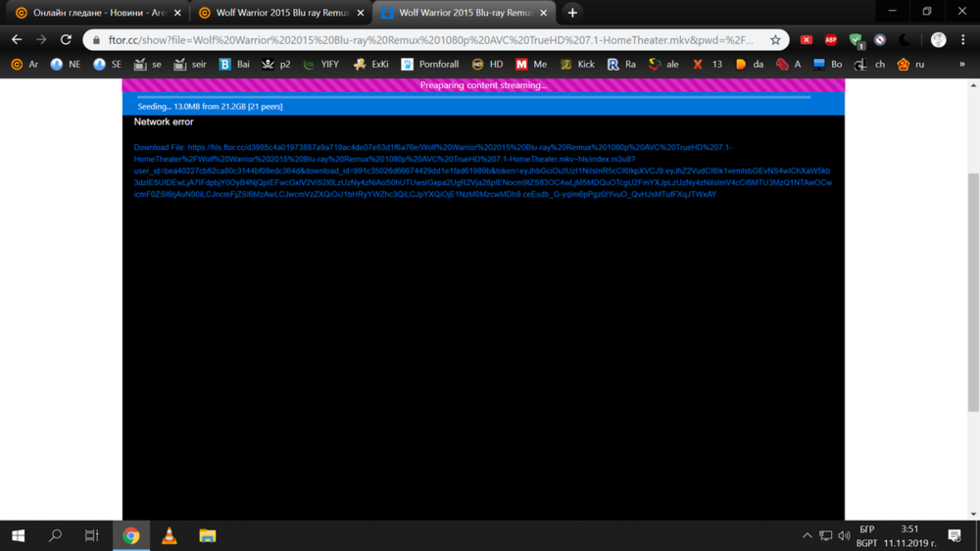The image size is (980, 551).
Task: Toggle the system volume speaker icon
Action: 844,535
